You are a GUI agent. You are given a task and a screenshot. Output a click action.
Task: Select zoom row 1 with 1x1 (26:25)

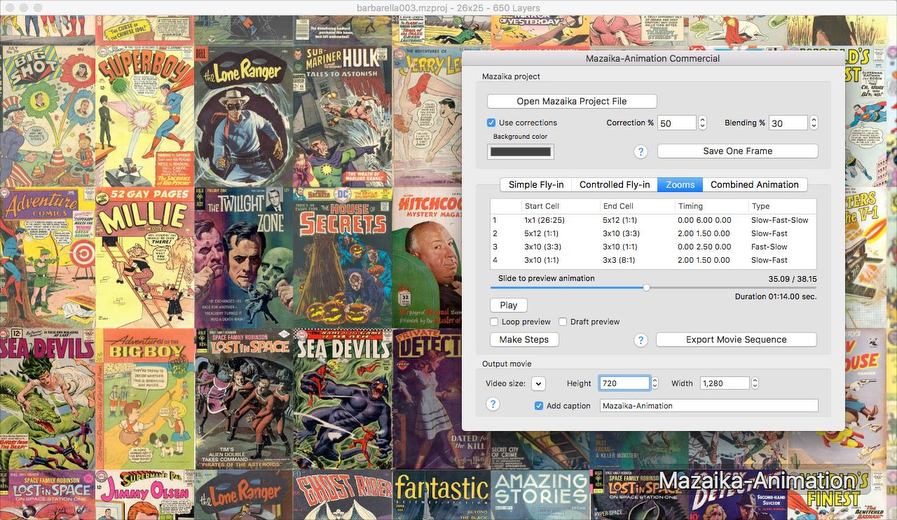click(653, 220)
